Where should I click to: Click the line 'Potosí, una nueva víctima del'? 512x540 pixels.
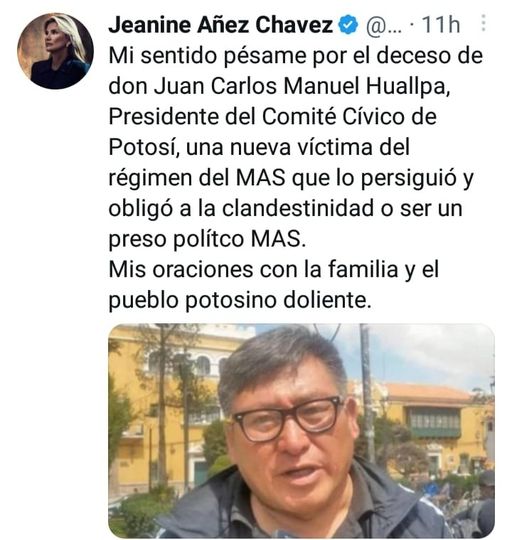point(259,147)
